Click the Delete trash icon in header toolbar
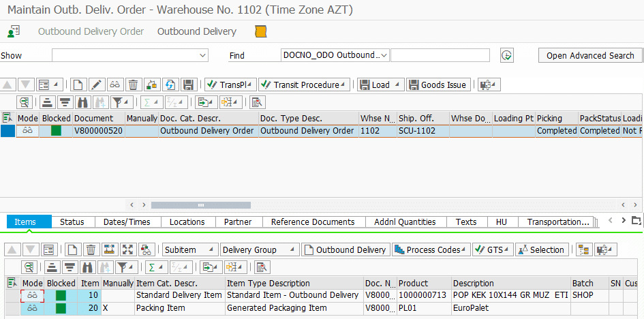 [x=134, y=85]
